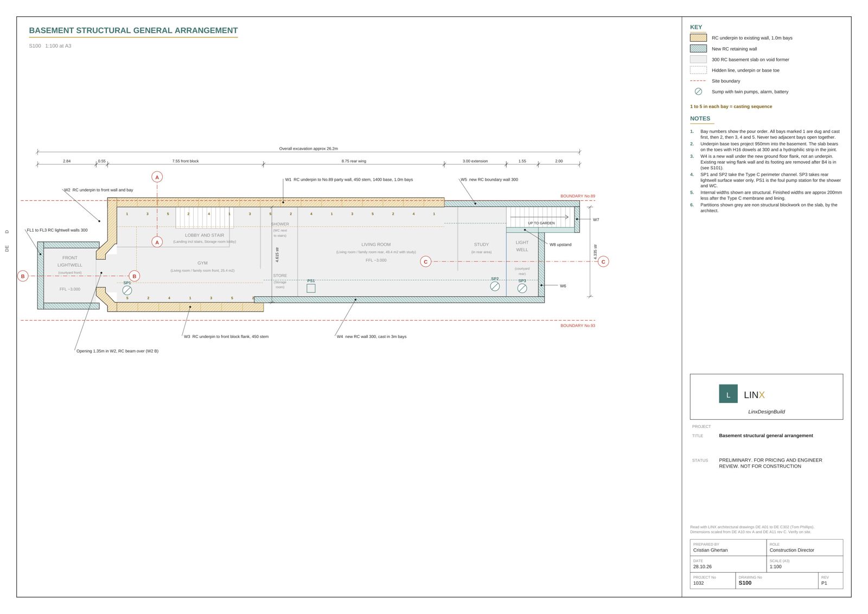Click the 'W8 upstand' label

coord(560,245)
